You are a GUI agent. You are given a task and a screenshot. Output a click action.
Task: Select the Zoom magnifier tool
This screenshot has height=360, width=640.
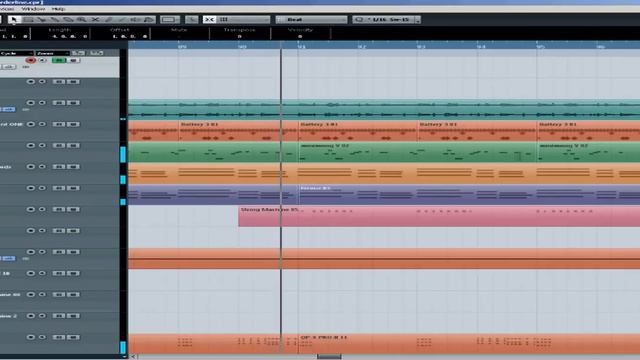(x=82, y=19)
